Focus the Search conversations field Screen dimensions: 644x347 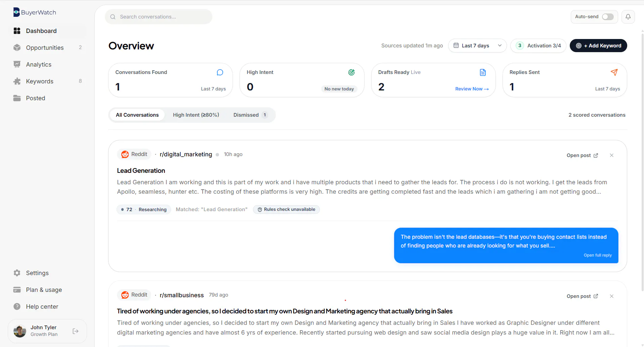pyautogui.click(x=159, y=17)
